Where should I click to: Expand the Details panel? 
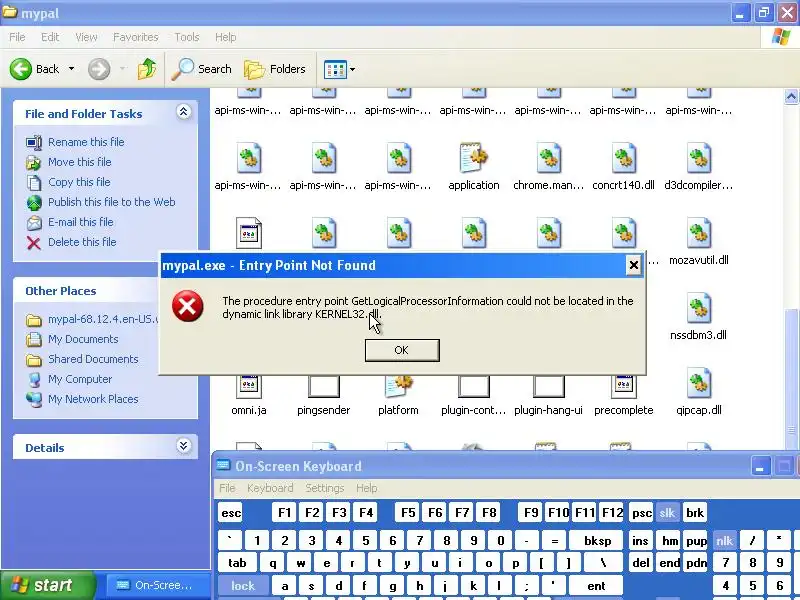pyautogui.click(x=183, y=446)
